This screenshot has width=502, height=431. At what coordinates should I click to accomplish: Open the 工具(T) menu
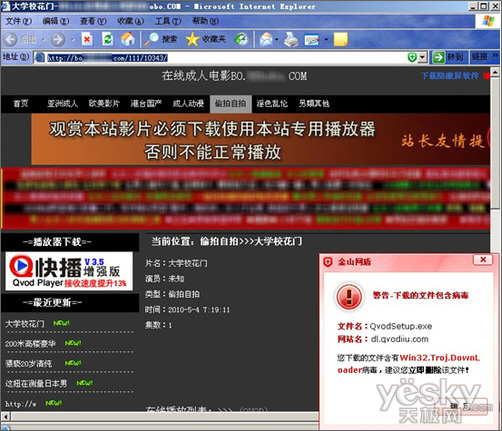[168, 21]
